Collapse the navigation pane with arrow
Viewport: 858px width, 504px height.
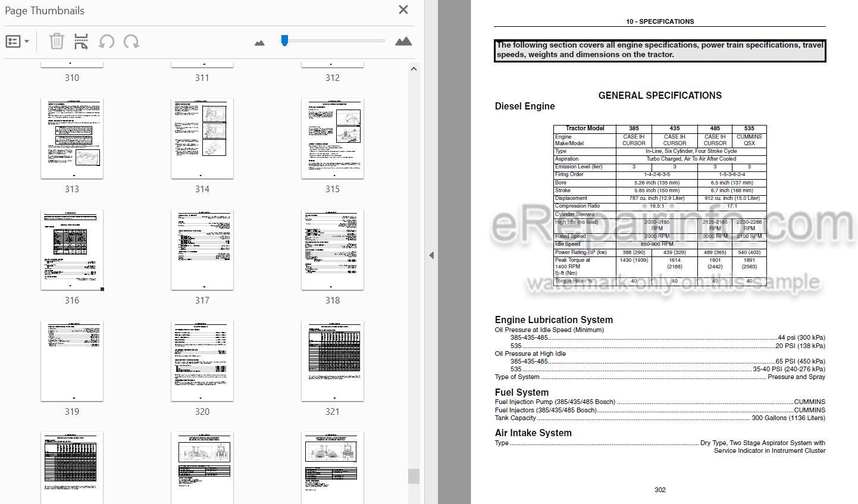[431, 255]
